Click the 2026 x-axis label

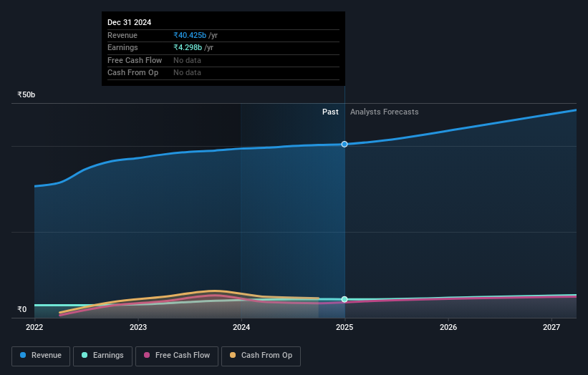coord(448,327)
